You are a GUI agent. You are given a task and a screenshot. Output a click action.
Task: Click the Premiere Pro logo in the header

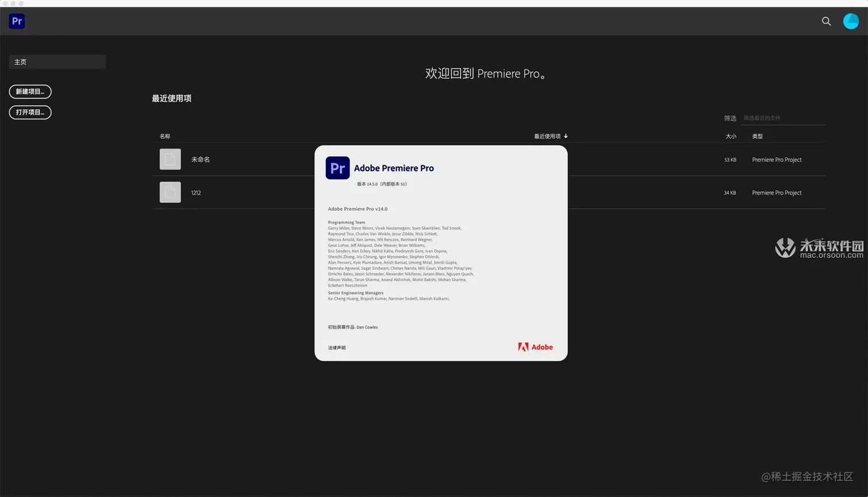click(17, 21)
